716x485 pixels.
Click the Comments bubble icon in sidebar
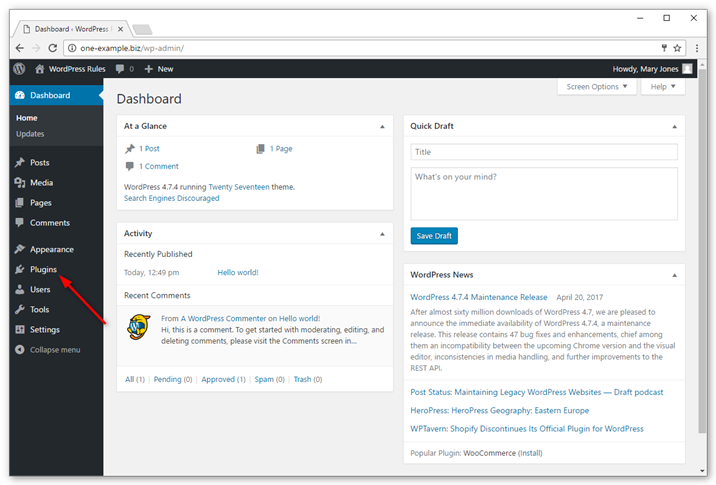pos(20,222)
